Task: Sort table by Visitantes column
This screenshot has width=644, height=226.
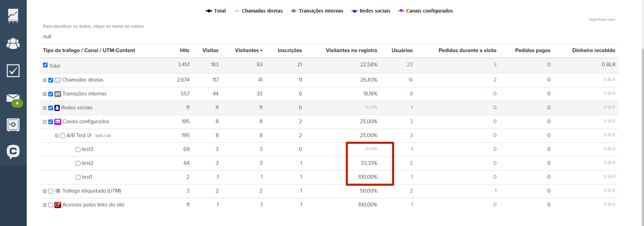Action: 247,51
